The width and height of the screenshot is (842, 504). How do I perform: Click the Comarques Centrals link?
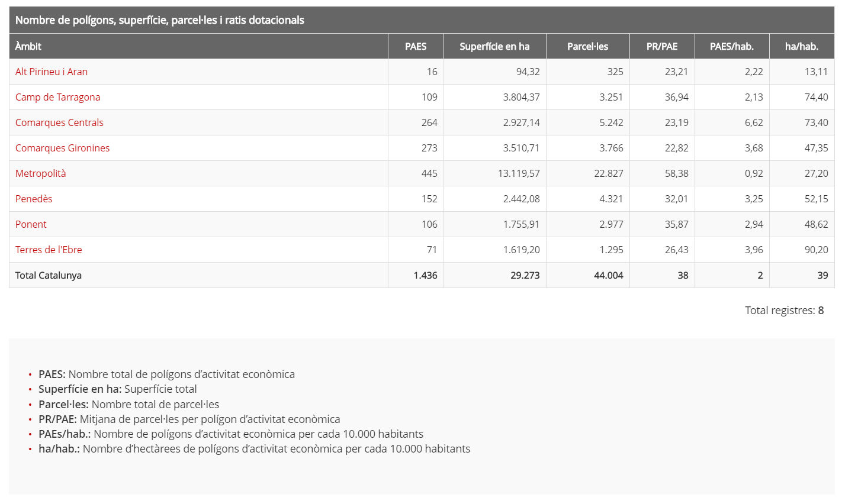click(x=59, y=122)
